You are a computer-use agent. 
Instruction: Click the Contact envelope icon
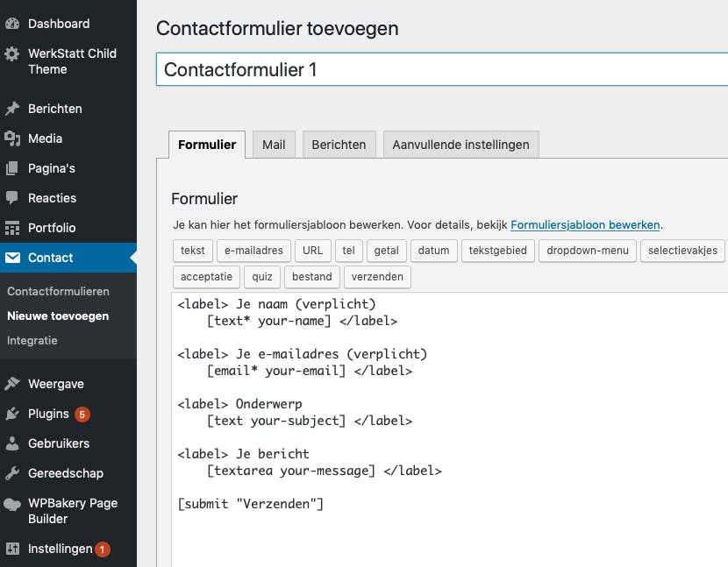point(12,258)
